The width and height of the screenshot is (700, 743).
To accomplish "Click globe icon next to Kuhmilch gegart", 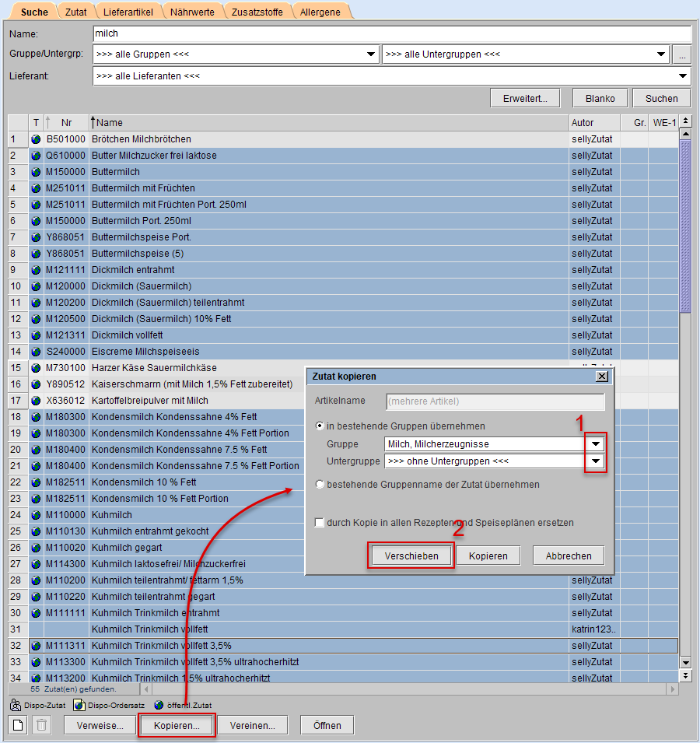I will [36, 548].
